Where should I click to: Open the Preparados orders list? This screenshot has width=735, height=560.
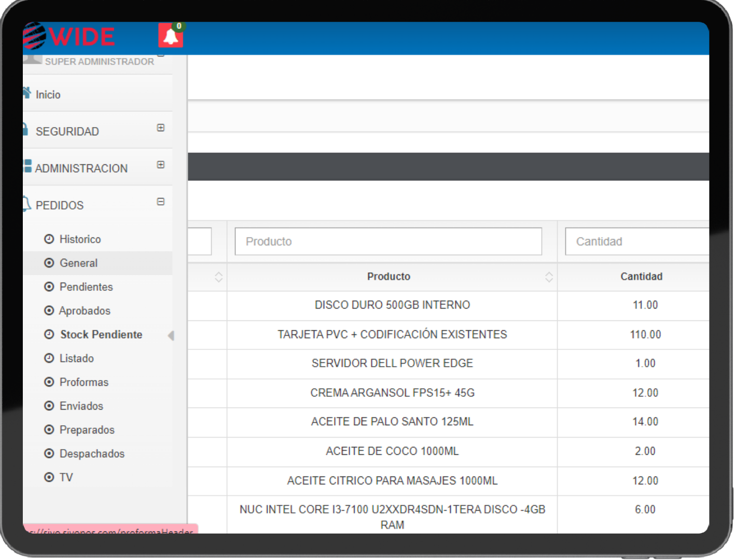coord(87,430)
